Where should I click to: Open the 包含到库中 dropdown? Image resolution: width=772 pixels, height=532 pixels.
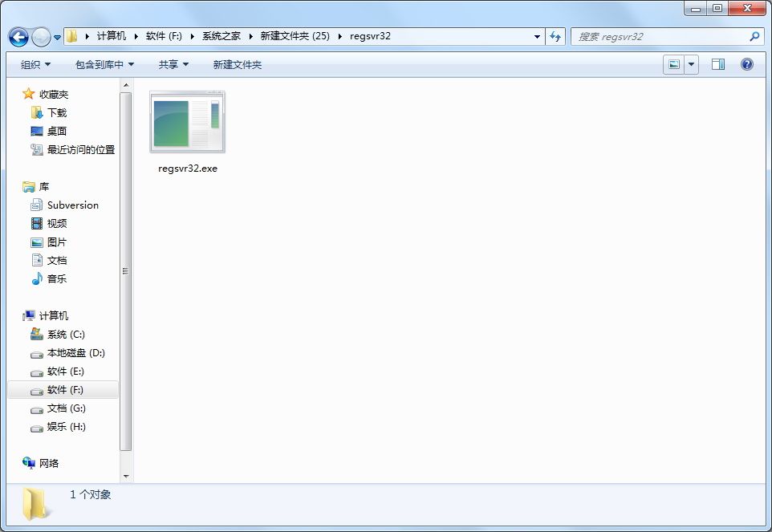(x=103, y=64)
